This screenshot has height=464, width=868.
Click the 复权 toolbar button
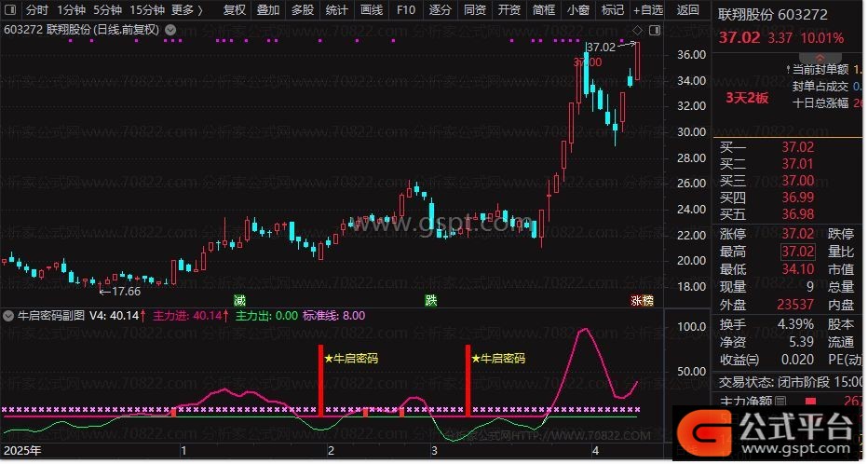click(236, 10)
